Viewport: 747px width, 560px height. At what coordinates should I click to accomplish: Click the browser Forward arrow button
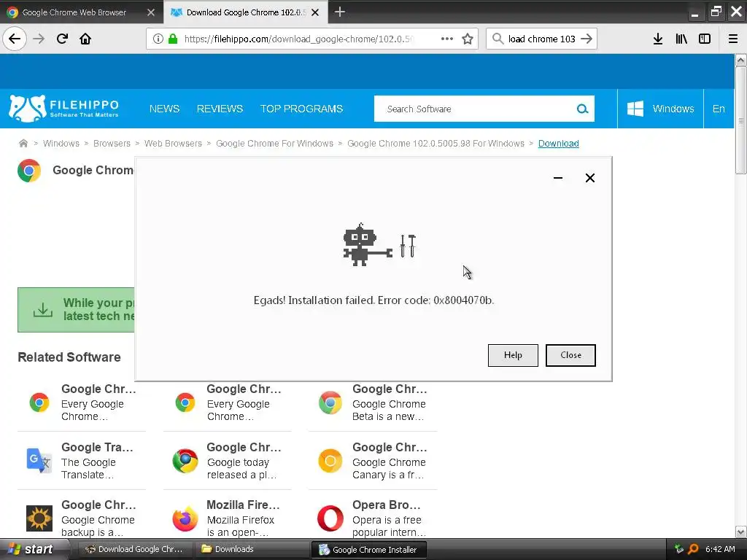click(x=39, y=39)
